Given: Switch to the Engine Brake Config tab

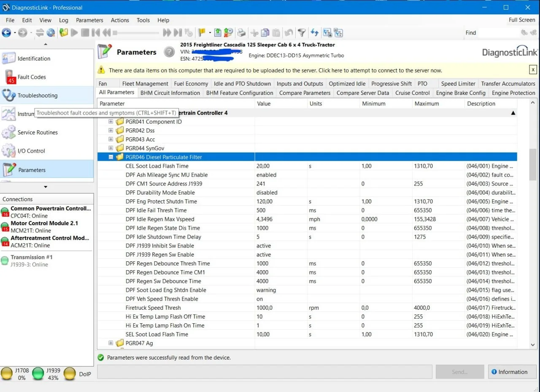Looking at the screenshot, I should [x=460, y=93].
